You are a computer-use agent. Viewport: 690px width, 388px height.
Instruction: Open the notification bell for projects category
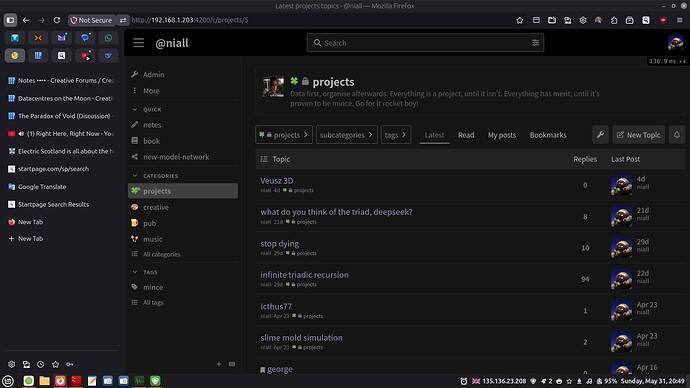pyautogui.click(x=677, y=135)
